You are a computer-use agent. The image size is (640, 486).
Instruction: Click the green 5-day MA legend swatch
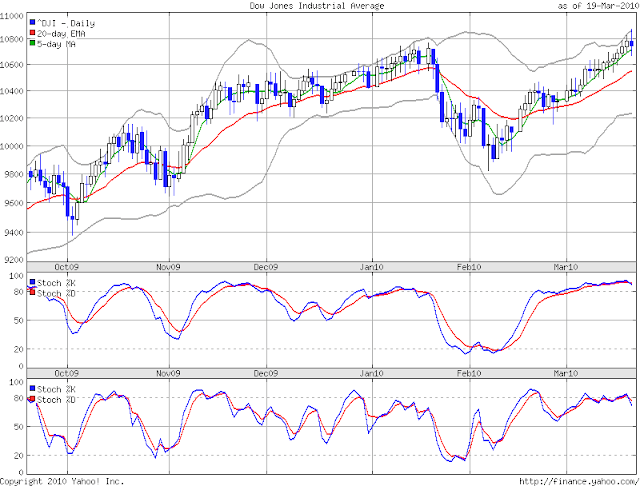point(33,43)
